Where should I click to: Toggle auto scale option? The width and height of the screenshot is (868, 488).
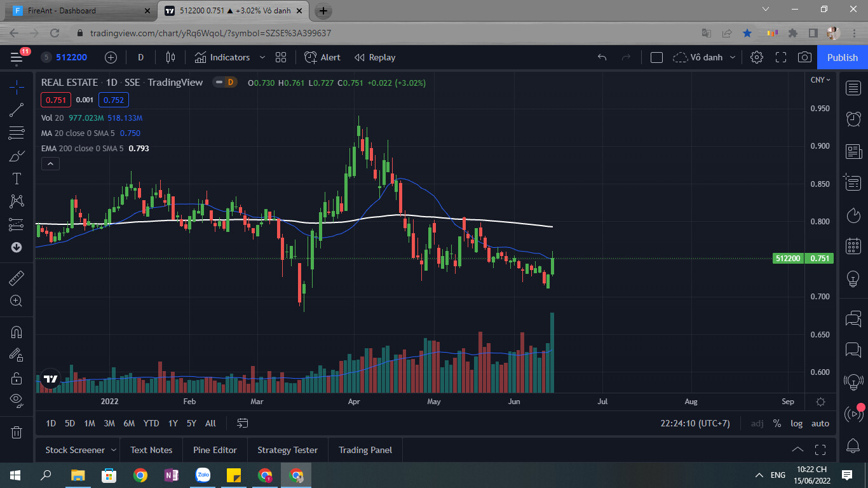point(820,423)
